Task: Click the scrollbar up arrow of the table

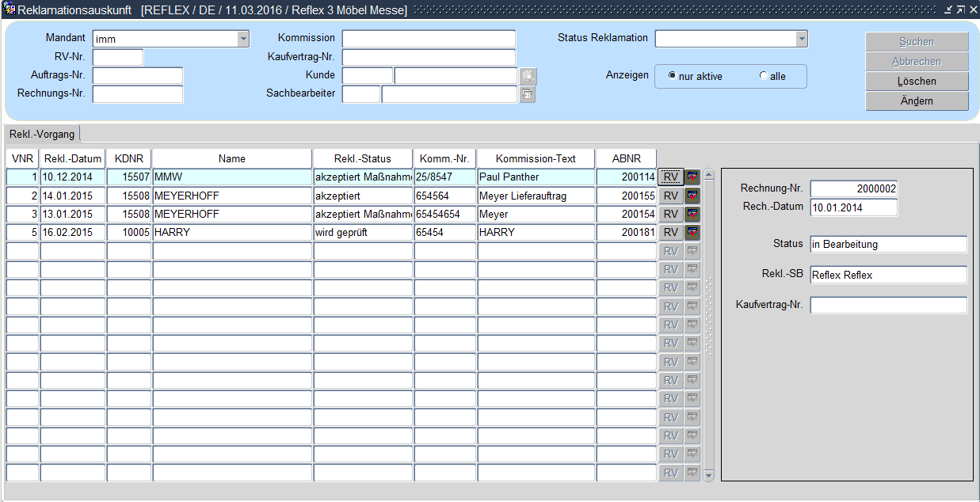Action: (708, 174)
